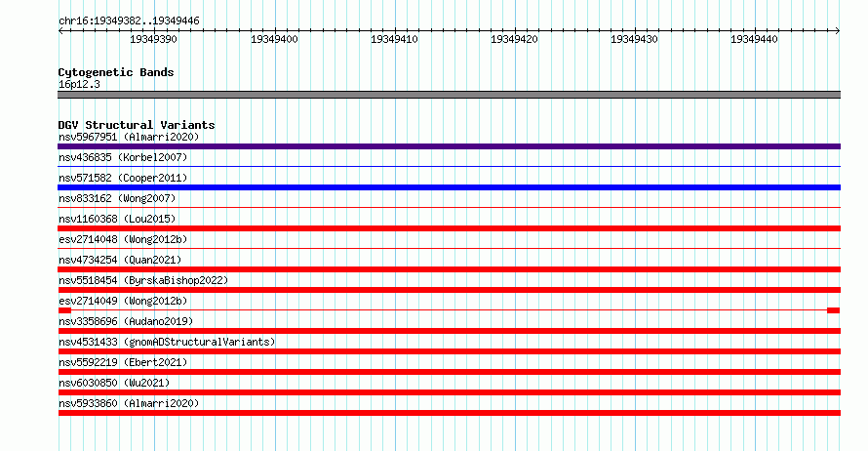Click the Cytogenetic Bands track heading

tap(116, 72)
